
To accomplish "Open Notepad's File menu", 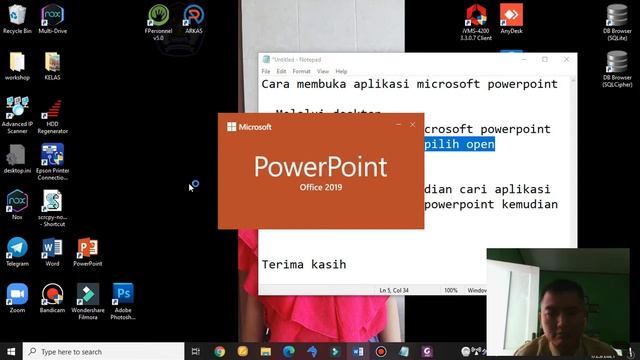I will coord(266,71).
